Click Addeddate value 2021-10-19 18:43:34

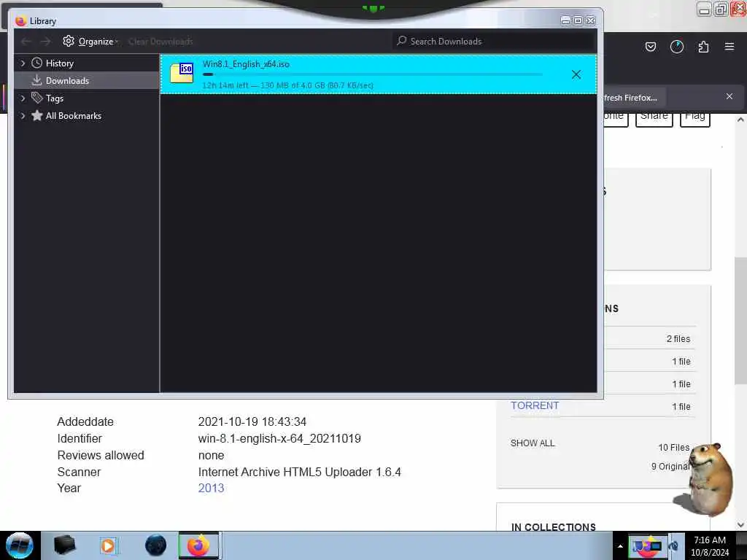252,422
